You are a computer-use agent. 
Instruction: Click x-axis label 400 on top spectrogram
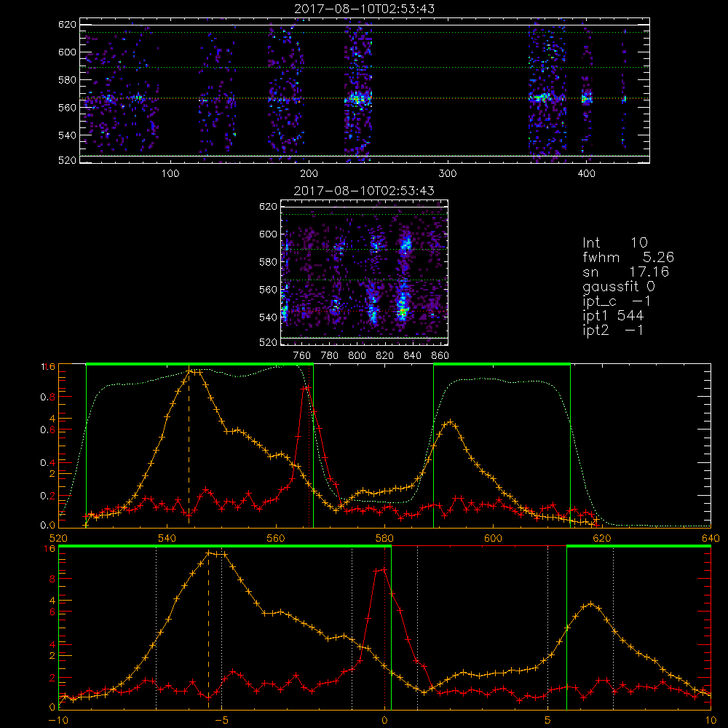pos(586,174)
